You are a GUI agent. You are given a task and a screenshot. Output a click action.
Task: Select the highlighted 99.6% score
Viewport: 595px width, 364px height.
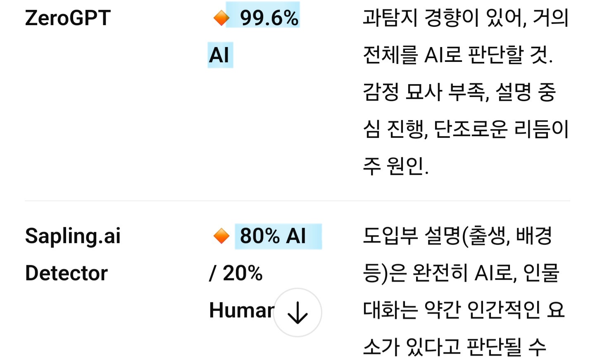click(x=269, y=18)
